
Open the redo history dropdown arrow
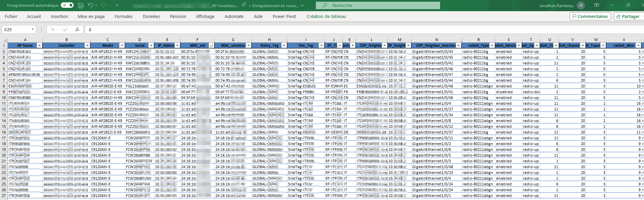tap(110, 5)
